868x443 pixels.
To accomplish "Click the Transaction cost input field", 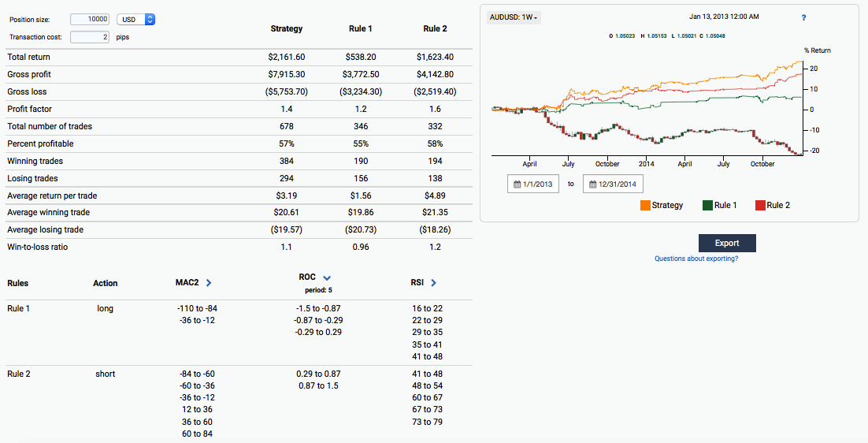I will [90, 37].
